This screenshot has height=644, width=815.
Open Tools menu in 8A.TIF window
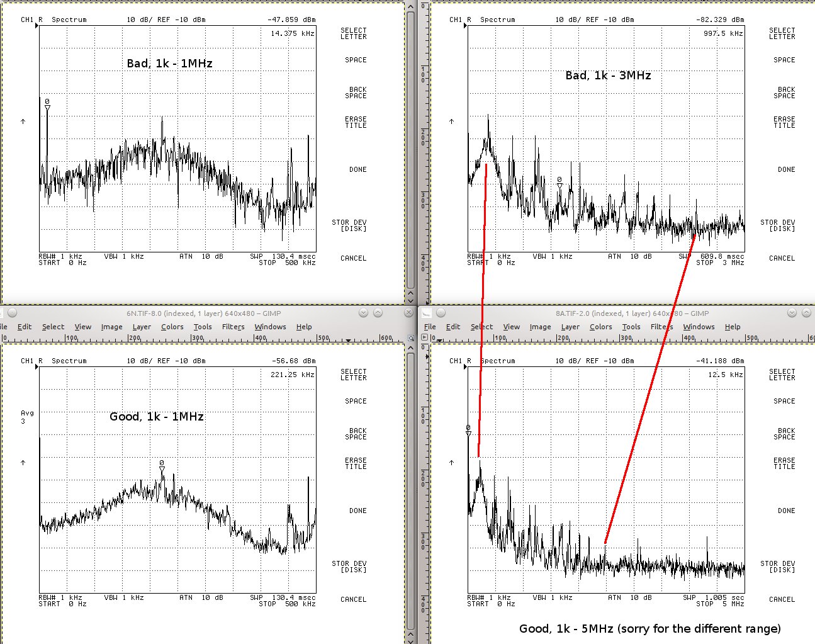coord(631,327)
